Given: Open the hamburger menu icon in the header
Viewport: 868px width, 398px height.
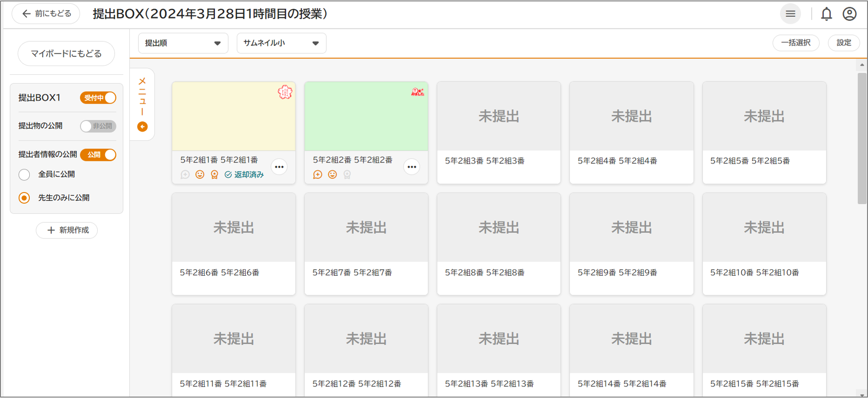Looking at the screenshot, I should pyautogui.click(x=790, y=14).
